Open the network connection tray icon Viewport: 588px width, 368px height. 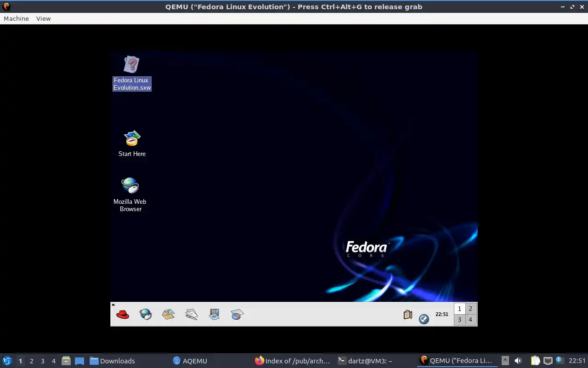click(x=548, y=361)
